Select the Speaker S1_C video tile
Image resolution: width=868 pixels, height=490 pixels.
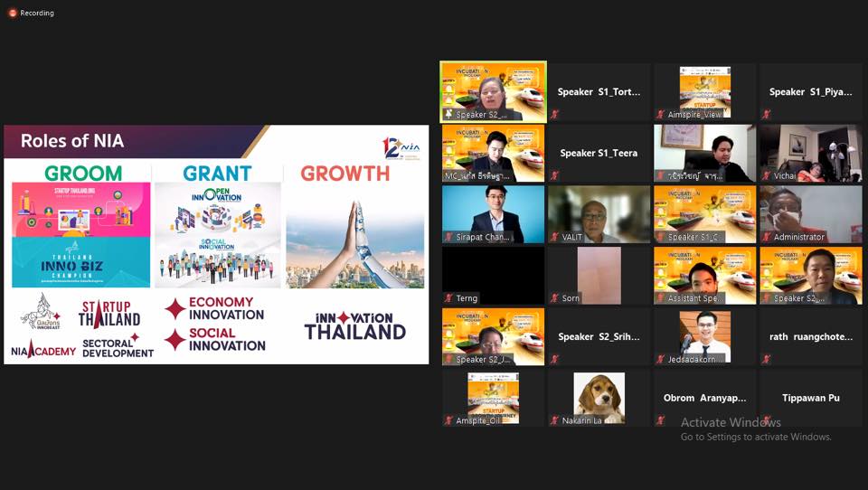704,214
